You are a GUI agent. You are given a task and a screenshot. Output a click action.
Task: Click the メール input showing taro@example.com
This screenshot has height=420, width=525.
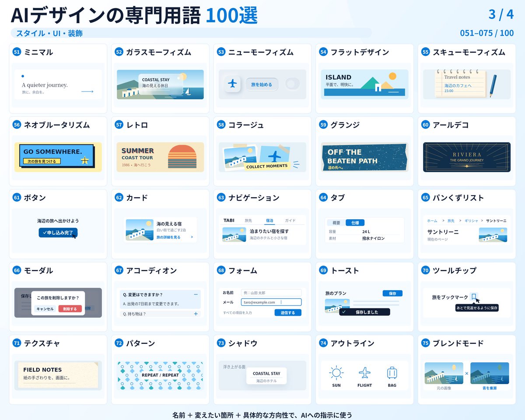click(x=271, y=302)
